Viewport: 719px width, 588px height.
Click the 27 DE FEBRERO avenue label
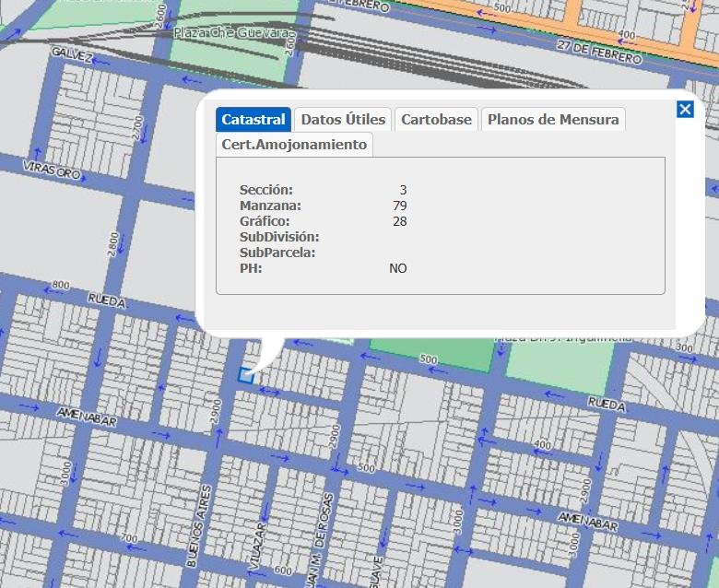coord(599,52)
